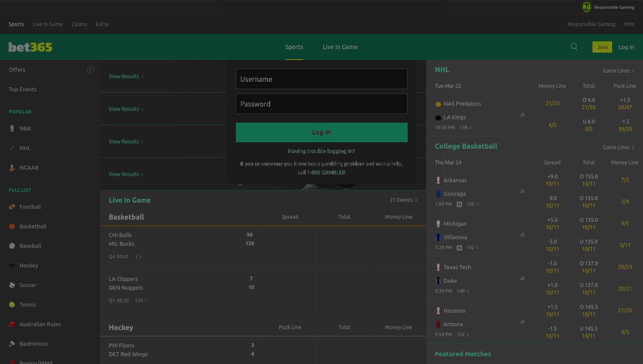The width and height of the screenshot is (643, 364).
Task: Open Top Events in sidebar
Action: tap(23, 89)
